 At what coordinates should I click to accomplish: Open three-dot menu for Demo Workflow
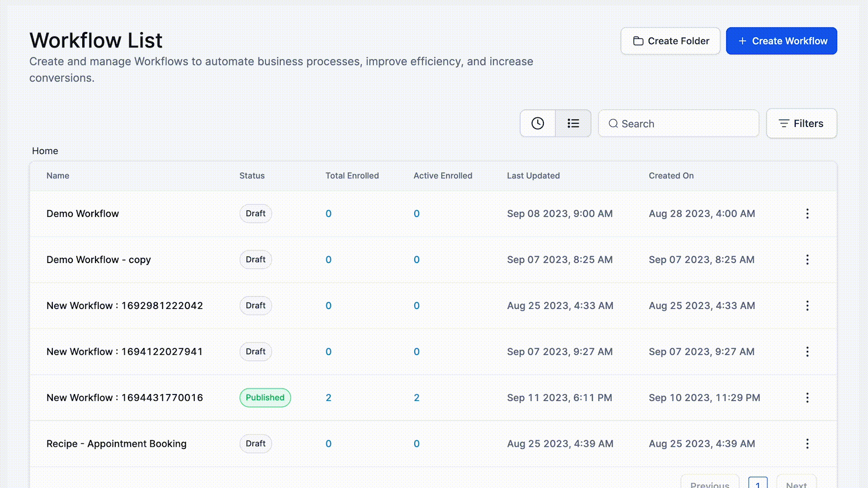click(807, 214)
